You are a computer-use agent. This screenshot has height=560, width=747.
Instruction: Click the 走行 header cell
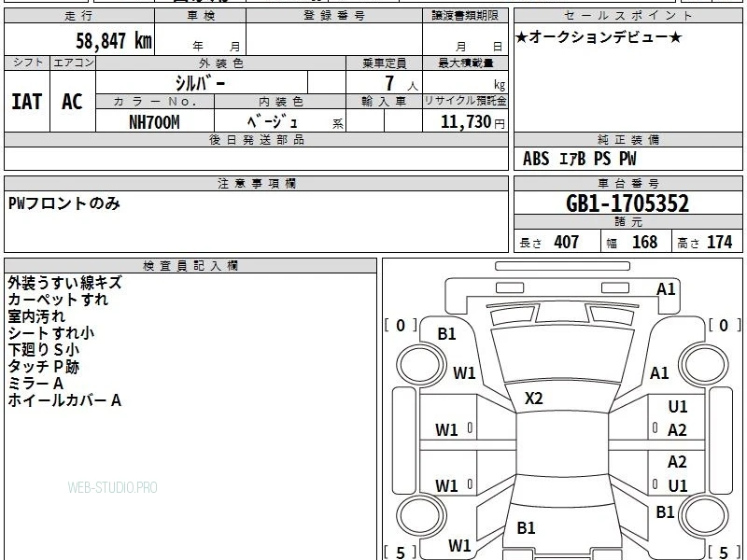pyautogui.click(x=79, y=16)
